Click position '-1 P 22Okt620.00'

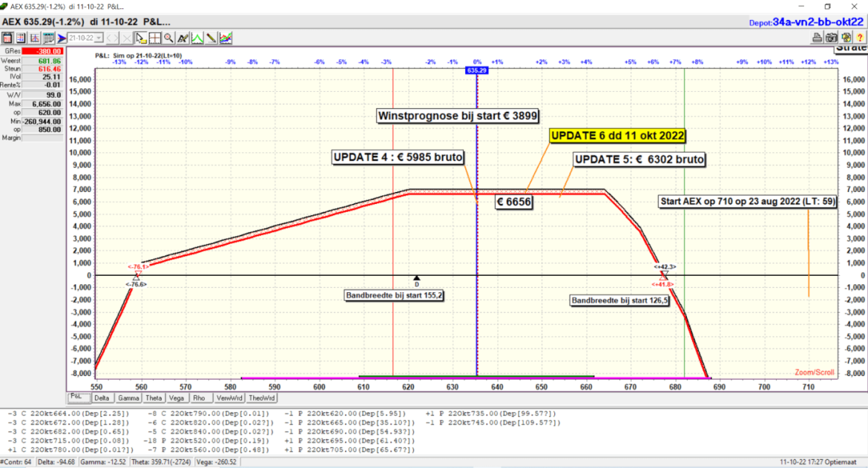(345, 413)
